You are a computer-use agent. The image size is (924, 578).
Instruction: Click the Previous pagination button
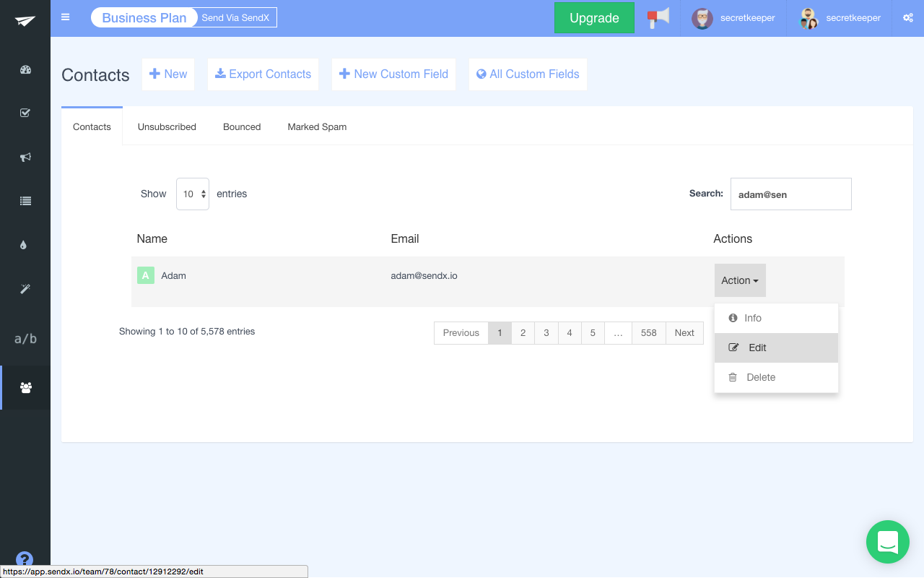tap(461, 332)
